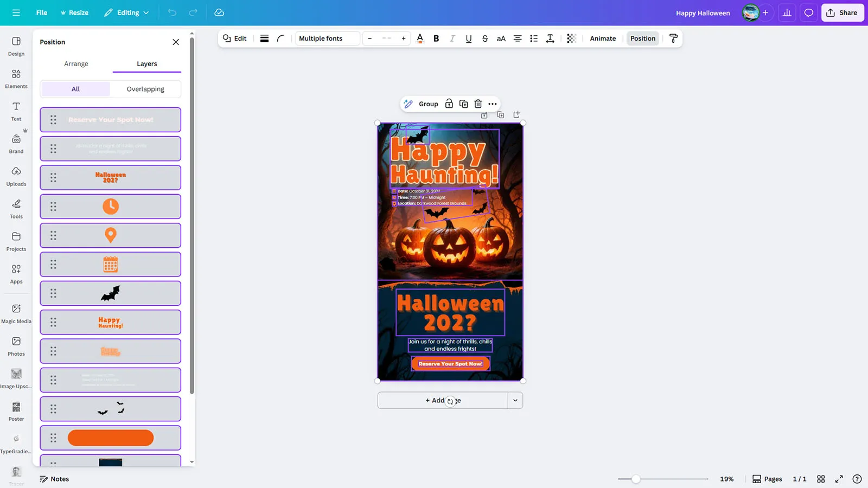The image size is (868, 488).
Task: Select the Halloween 202? text layer
Action: coord(111,177)
